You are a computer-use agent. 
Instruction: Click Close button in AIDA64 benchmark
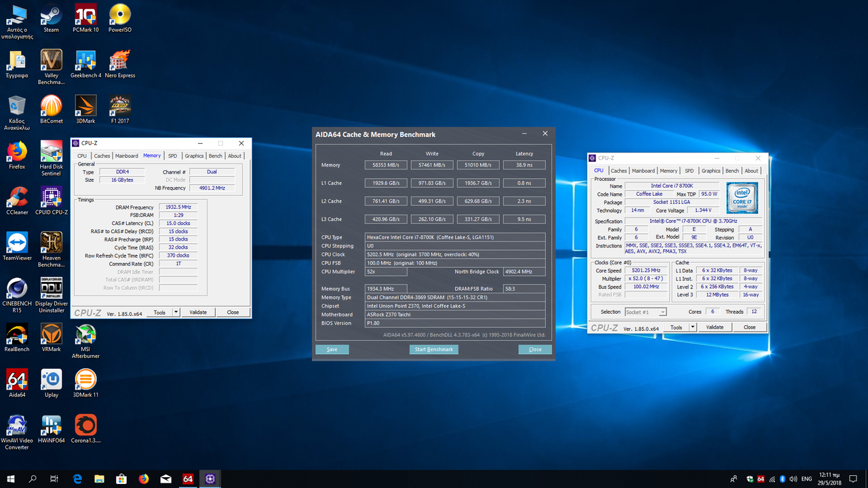tap(535, 350)
